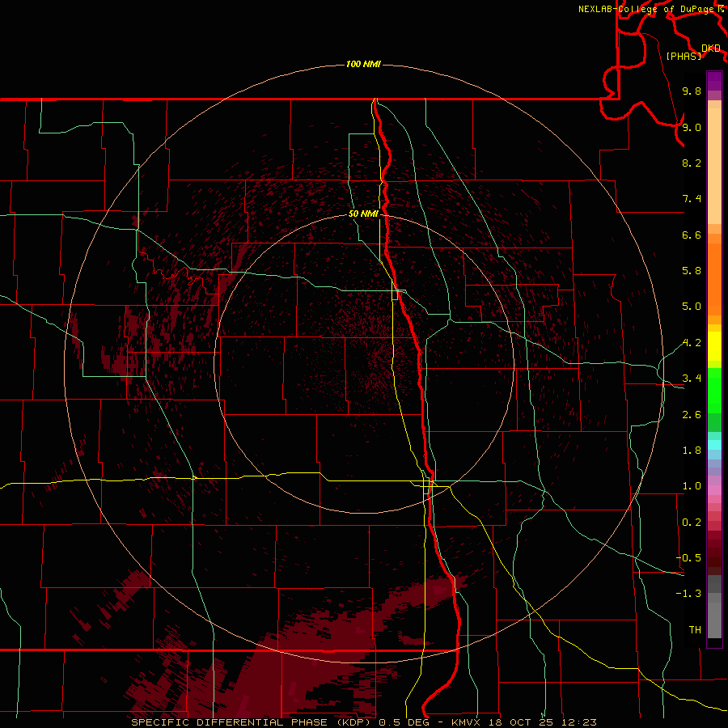
Task: Click the 5.0 value on the scale
Action: 692,307
